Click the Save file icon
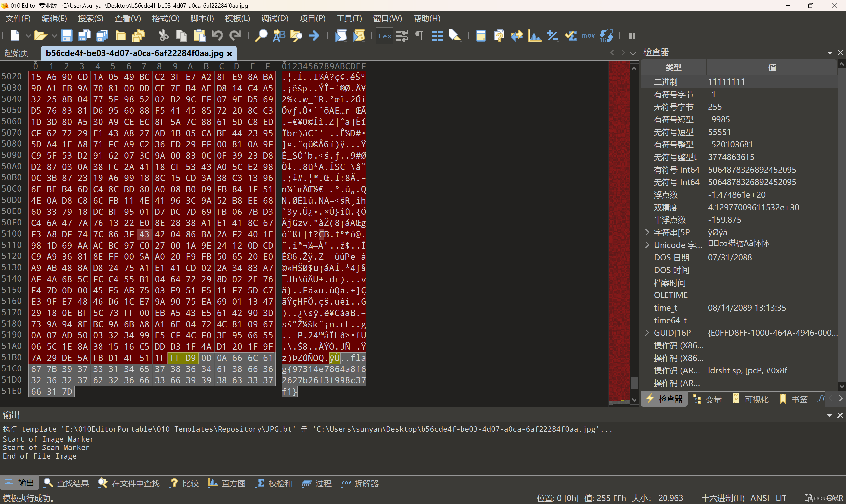 click(66, 35)
